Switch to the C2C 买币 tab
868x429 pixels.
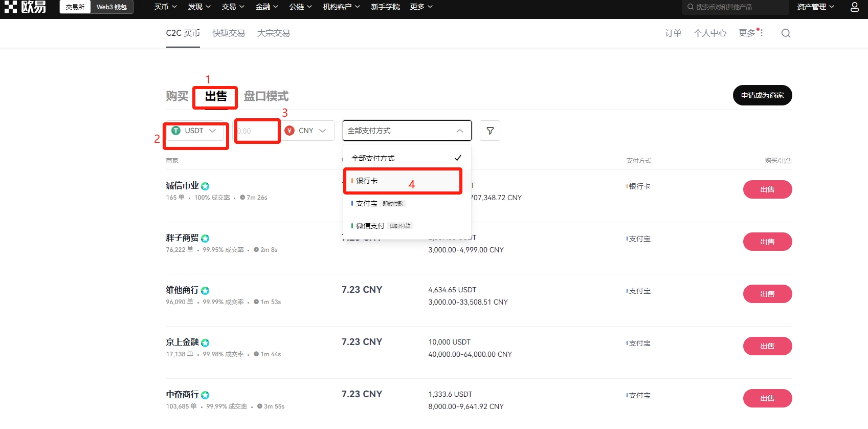(183, 33)
